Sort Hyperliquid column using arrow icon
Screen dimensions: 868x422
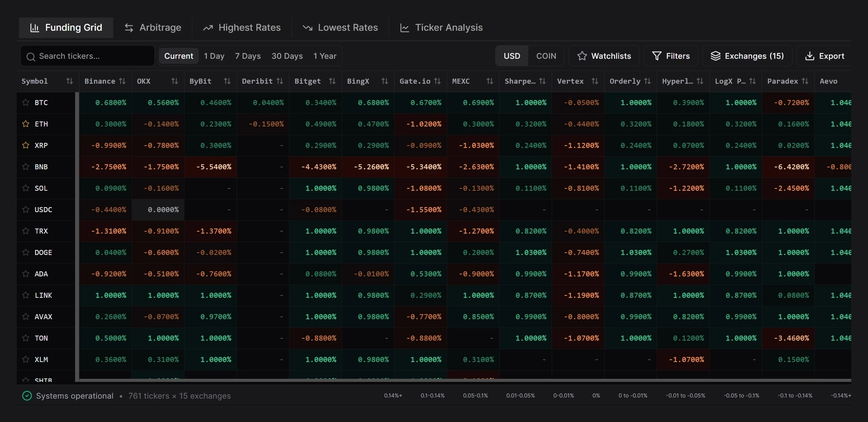[x=700, y=81]
